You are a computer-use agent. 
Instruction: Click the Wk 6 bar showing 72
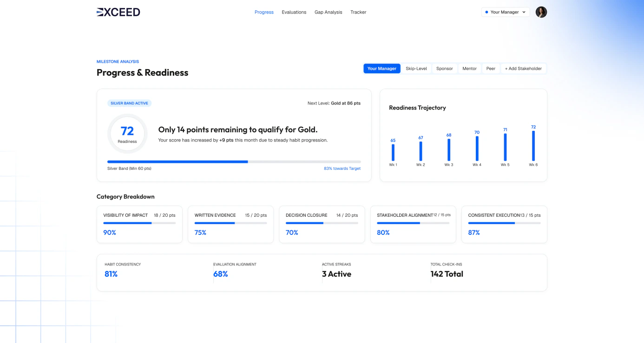coord(533,146)
